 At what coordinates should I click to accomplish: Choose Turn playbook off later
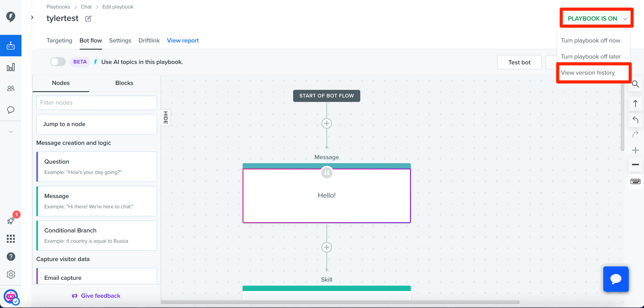click(591, 57)
